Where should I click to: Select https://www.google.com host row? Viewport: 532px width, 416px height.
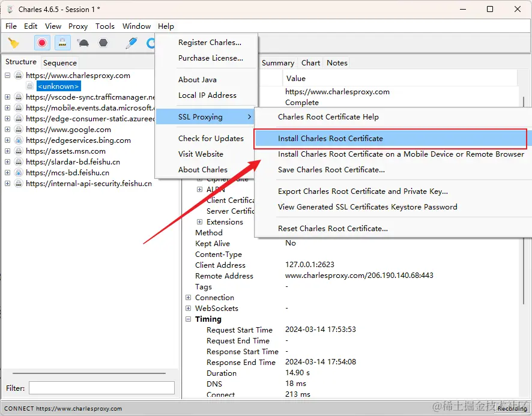68,130
